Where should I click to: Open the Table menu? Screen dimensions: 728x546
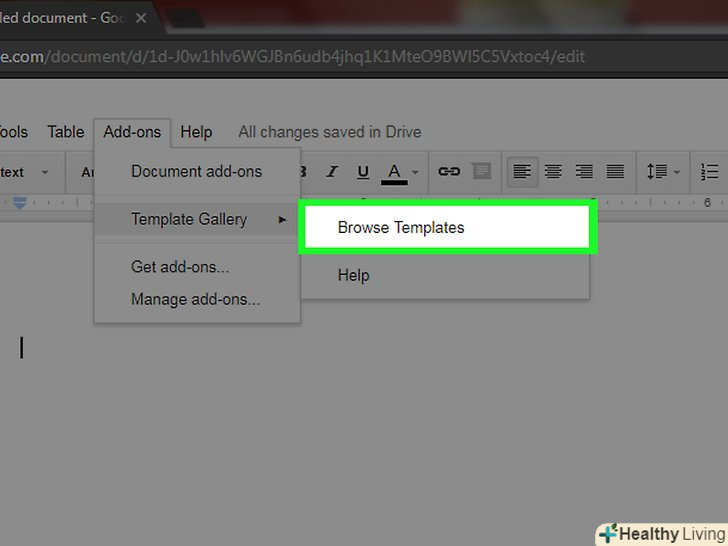click(66, 132)
